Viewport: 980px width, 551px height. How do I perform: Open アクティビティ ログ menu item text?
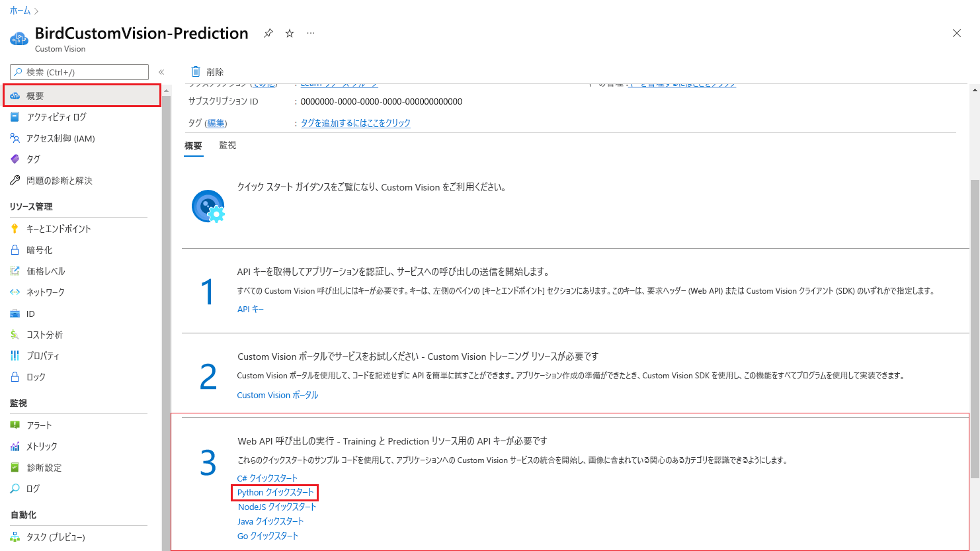pyautogui.click(x=56, y=117)
